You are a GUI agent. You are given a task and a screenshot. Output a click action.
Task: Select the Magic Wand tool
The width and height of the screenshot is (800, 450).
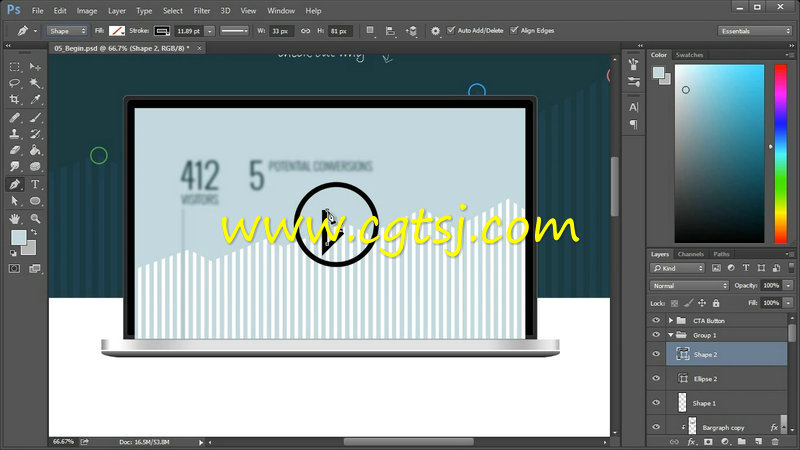coord(35,83)
